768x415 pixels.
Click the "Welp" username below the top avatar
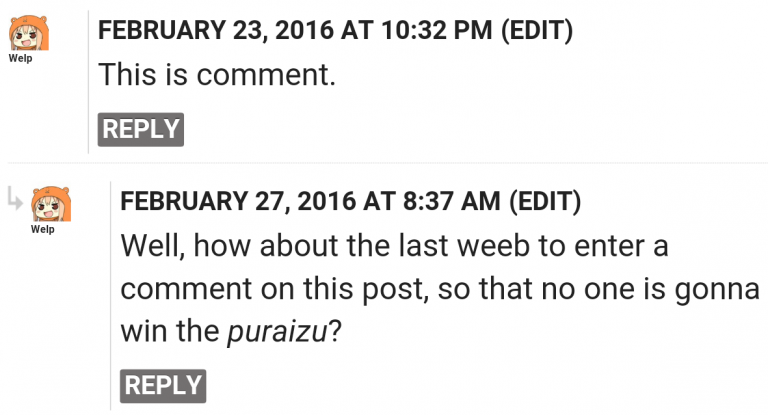click(20, 58)
